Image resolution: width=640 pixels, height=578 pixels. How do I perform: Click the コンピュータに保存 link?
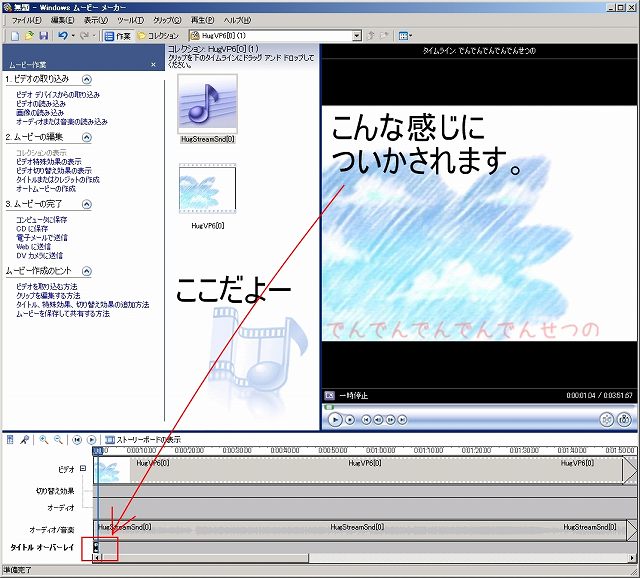(42, 220)
